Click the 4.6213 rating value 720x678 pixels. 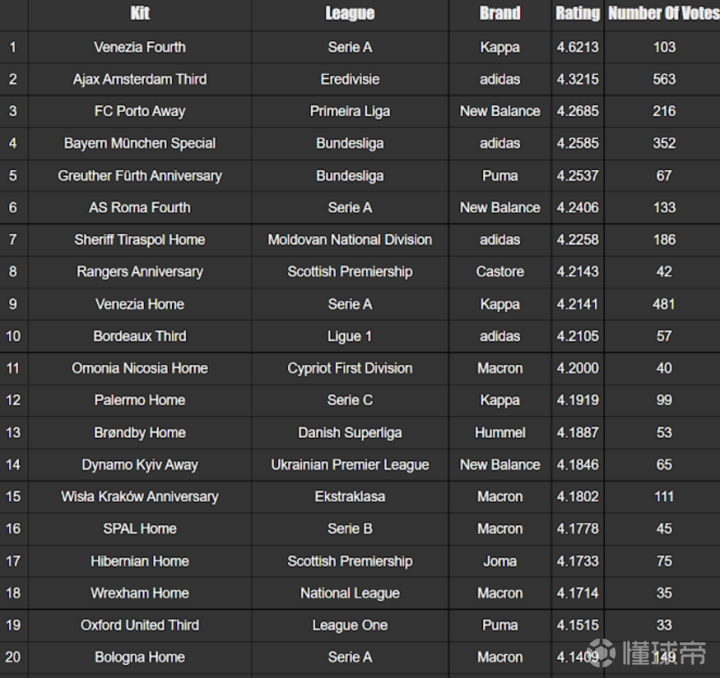click(x=577, y=47)
